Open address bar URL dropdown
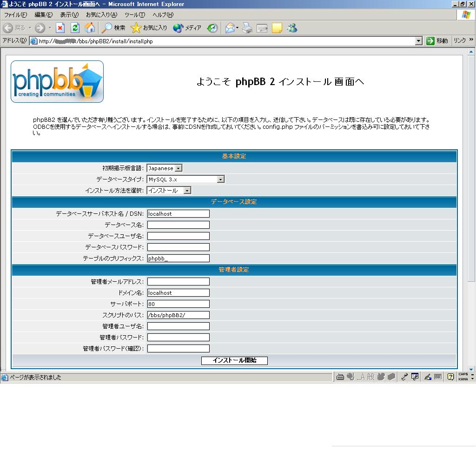Viewport: 476px width, 451px height. coord(419,41)
